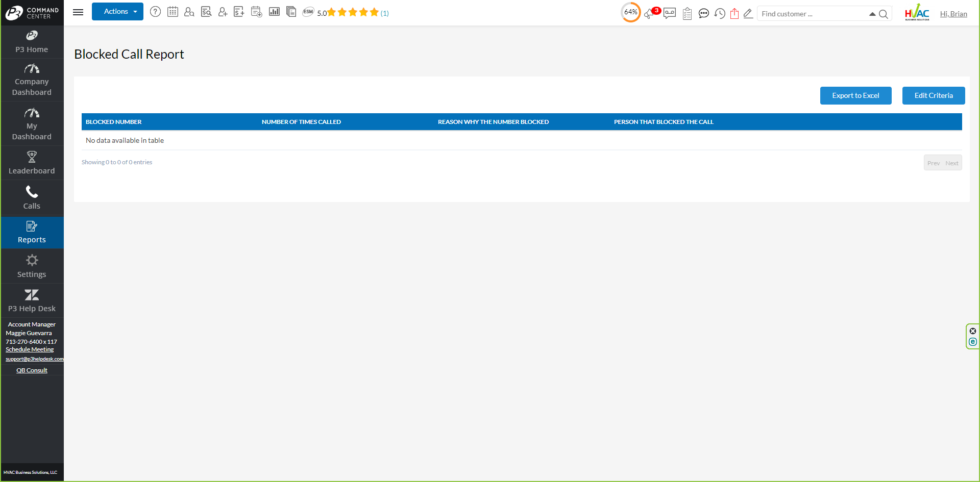Click the add customer person-plus icon

pyautogui.click(x=223, y=12)
